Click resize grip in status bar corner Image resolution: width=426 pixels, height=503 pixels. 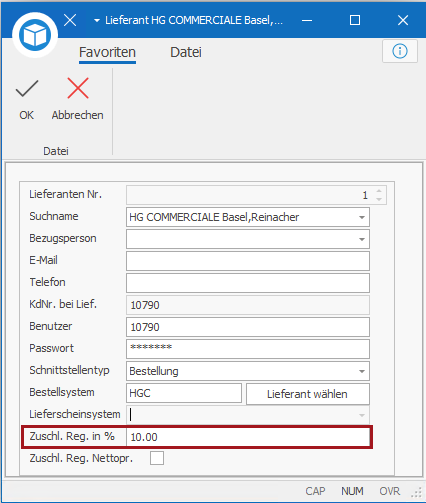[417, 493]
